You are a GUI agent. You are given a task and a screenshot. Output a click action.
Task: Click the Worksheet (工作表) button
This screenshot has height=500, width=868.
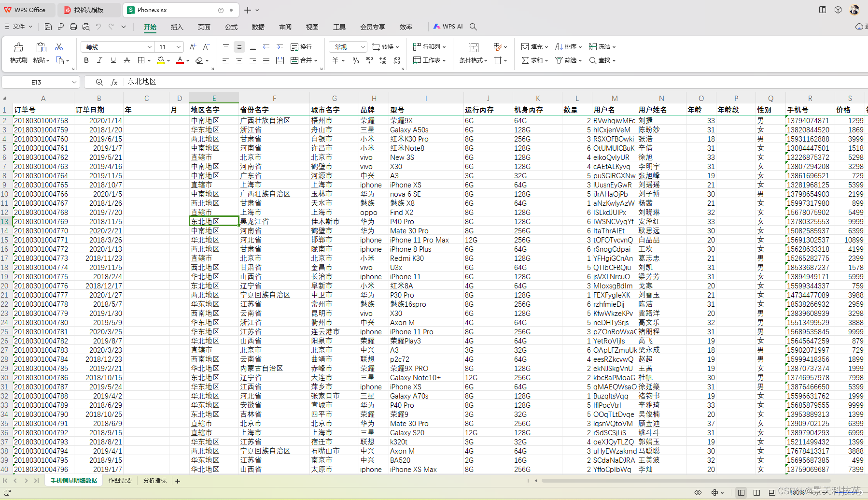click(429, 60)
